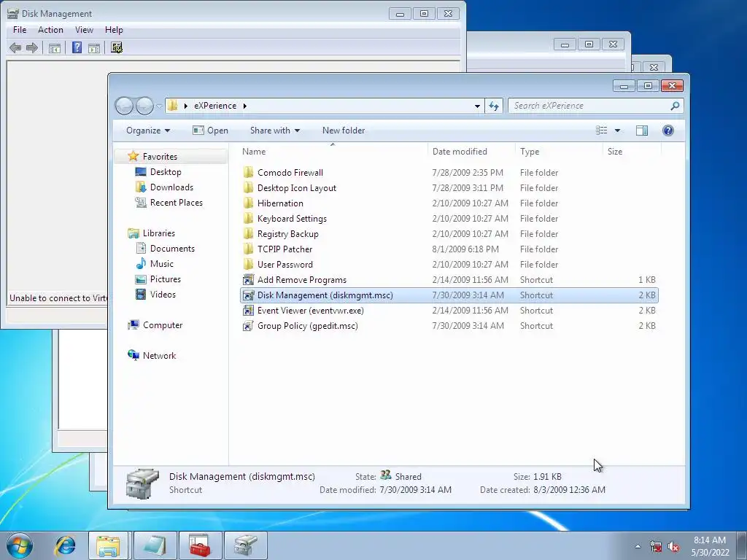Click Help icon in Disk Management toolbar
The image size is (747, 560).
77,47
